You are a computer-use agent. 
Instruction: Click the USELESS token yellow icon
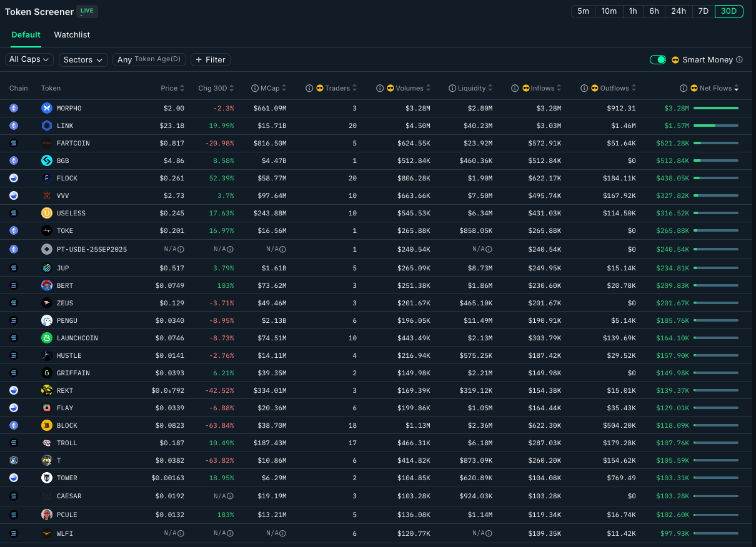coord(46,213)
